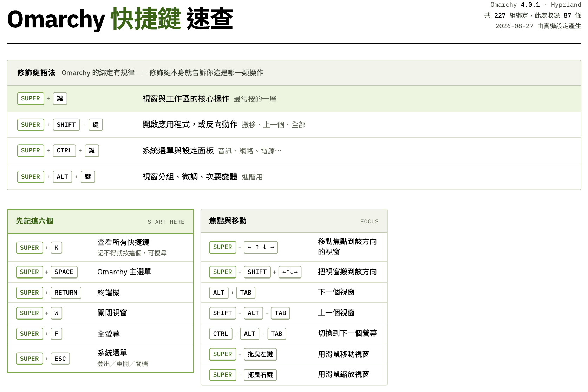Click the SHIFT keycap in the "上一個視窗" row
Viewport: 588px width, 392px height.
(x=223, y=313)
